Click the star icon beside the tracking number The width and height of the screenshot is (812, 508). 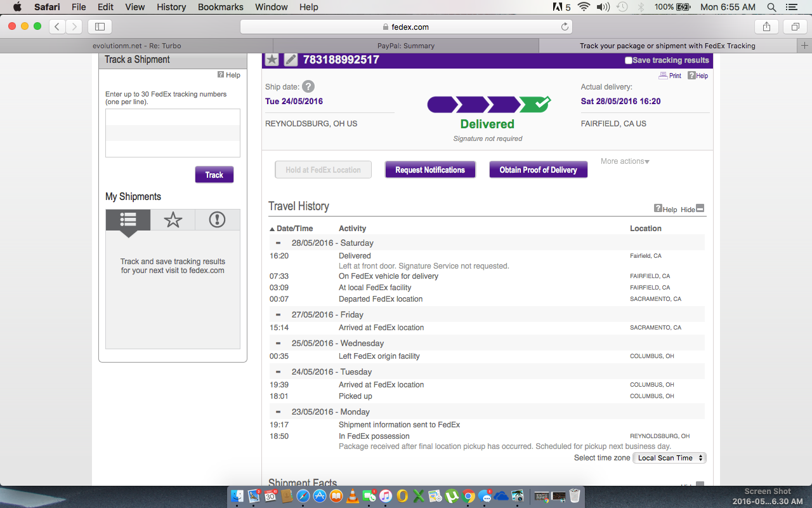(x=272, y=60)
